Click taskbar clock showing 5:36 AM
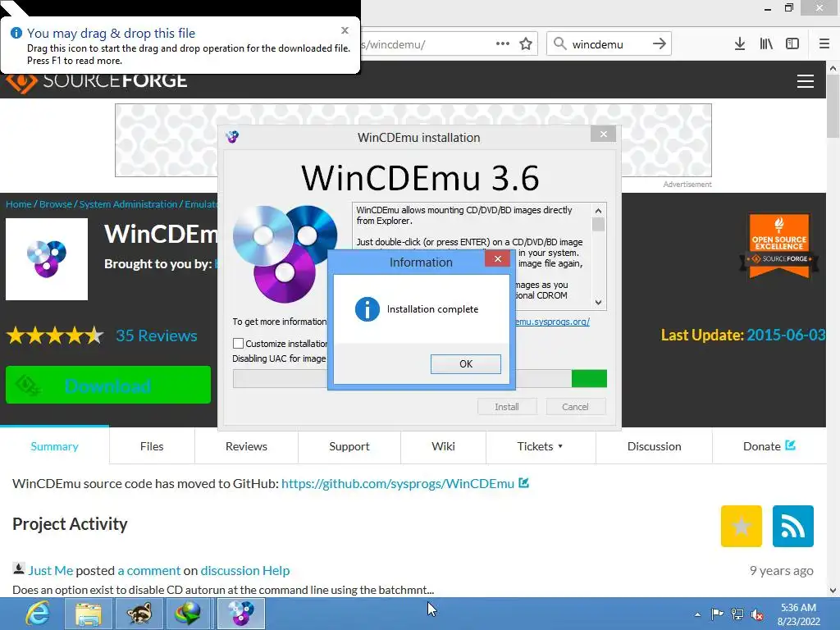840x630 pixels. (799, 614)
